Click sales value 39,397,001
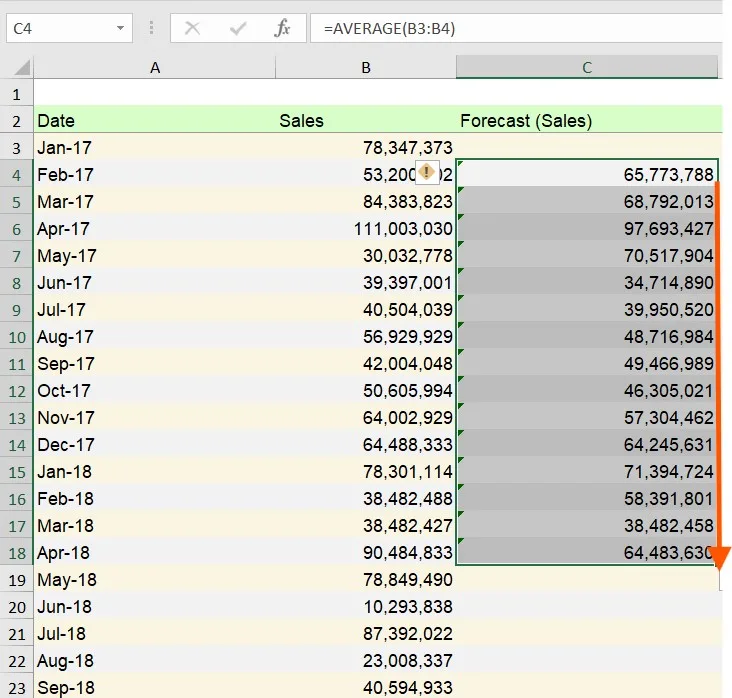 408,283
